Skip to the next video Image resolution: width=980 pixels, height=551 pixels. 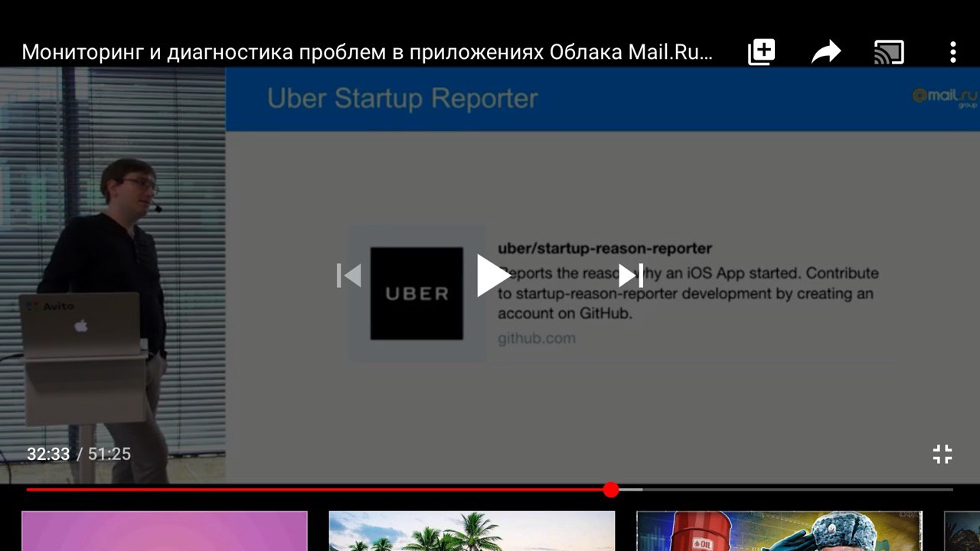click(x=631, y=275)
